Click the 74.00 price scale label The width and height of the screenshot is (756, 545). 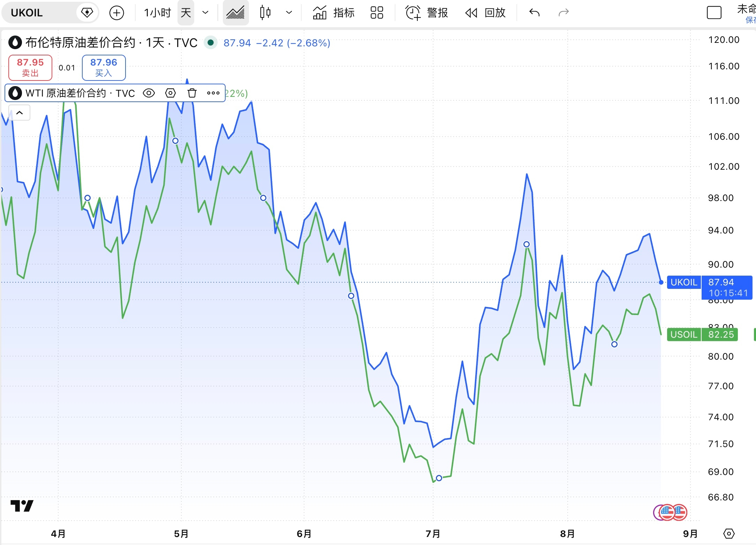tap(721, 417)
